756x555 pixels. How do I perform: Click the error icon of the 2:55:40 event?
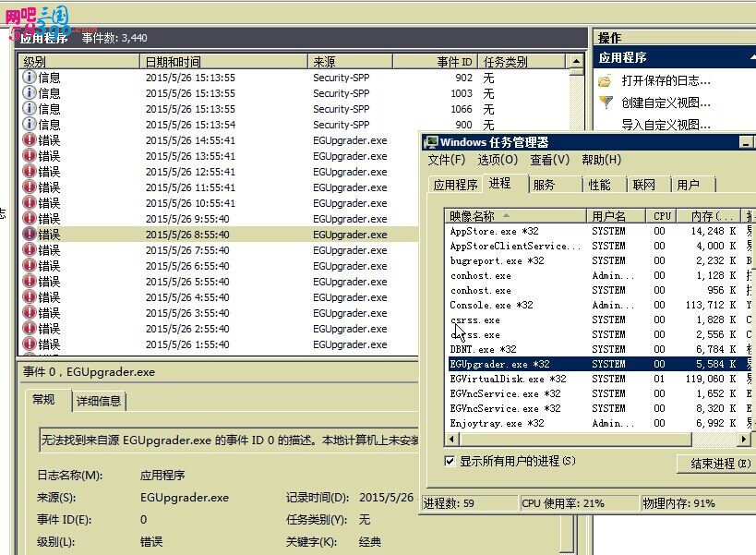[x=30, y=329]
